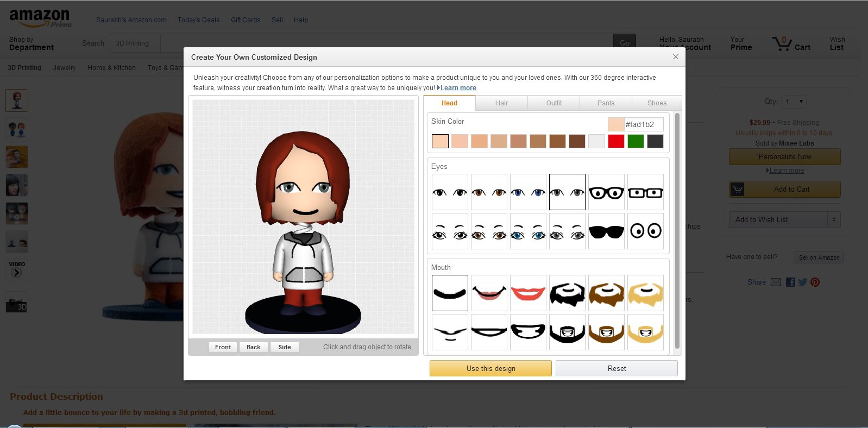
Task: Select the blue eyes with lashes option
Action: (x=528, y=231)
